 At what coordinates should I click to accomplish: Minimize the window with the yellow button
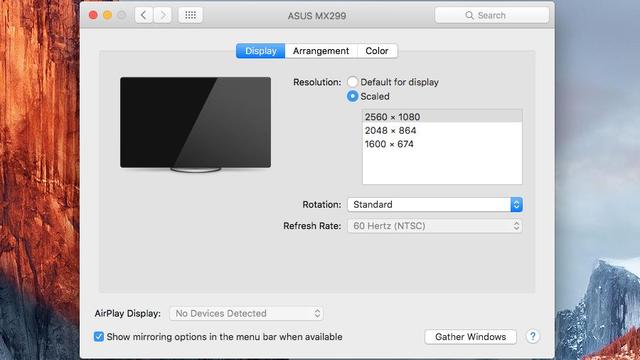click(x=107, y=16)
